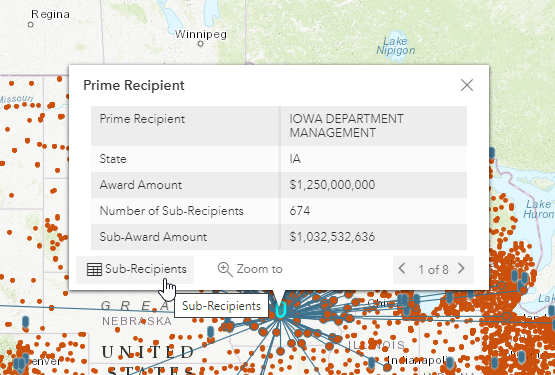
Task: Click the NEBRASKA state label on map
Action: (137, 321)
